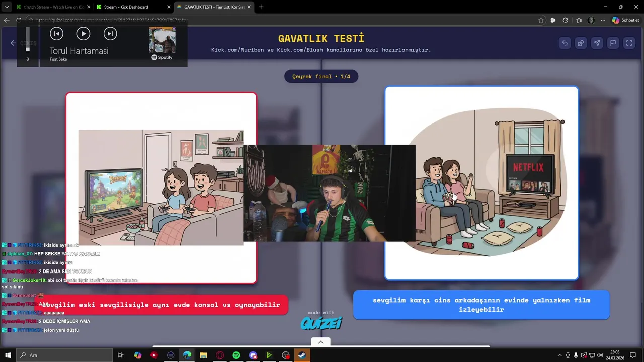
Task: Go back with the browser back arrow
Action: point(7,20)
